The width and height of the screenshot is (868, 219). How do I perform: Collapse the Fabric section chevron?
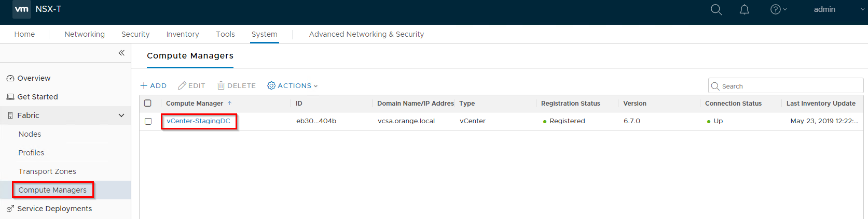pos(121,115)
